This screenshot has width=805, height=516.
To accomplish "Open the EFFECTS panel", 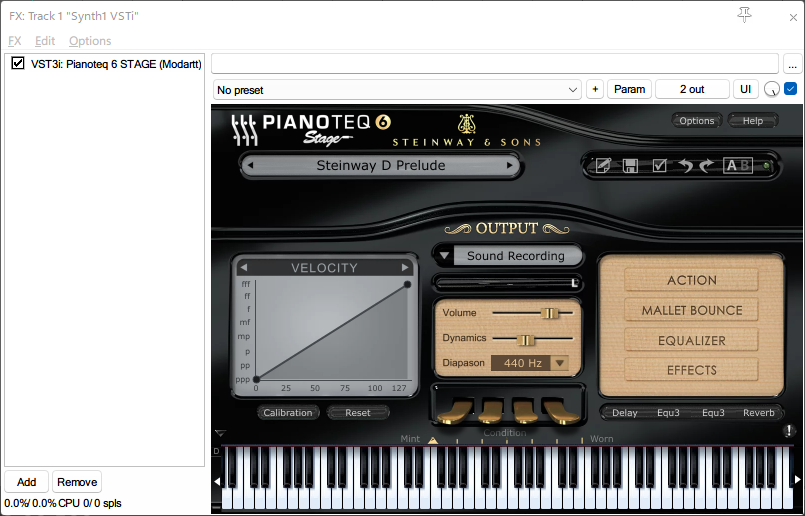I will click(x=692, y=370).
